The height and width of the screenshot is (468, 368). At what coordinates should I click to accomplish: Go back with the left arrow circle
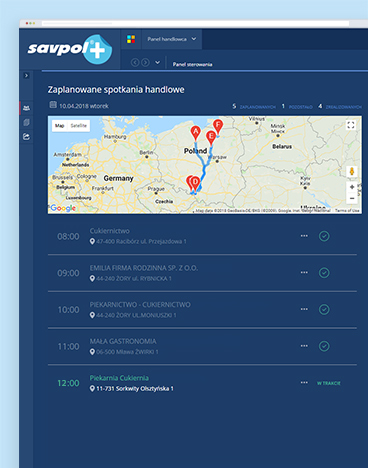tap(135, 62)
